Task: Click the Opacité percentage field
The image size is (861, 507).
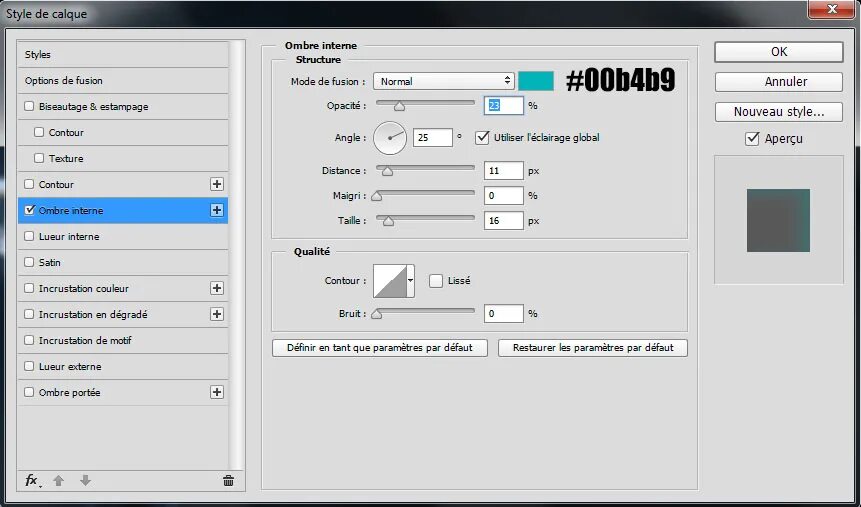Action: coord(504,105)
